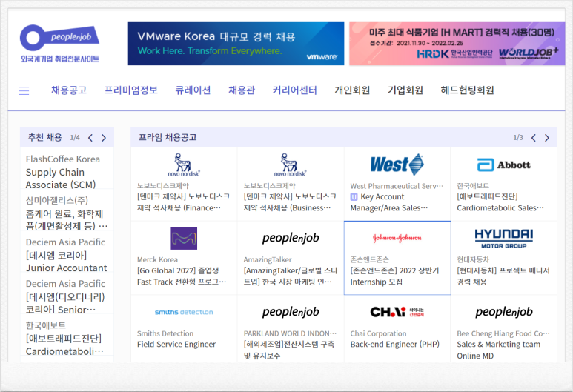
Task: Click the 추천 채용 section heading
Action: click(45, 137)
